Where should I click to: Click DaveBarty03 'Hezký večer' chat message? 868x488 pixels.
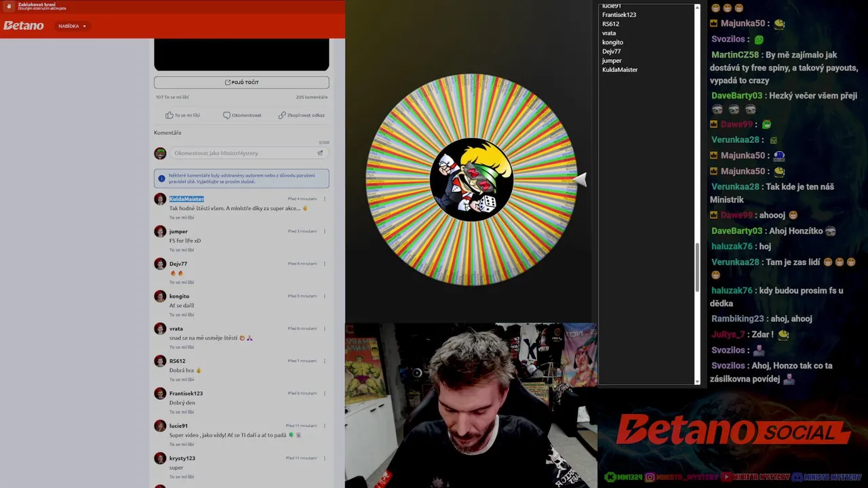coord(784,102)
